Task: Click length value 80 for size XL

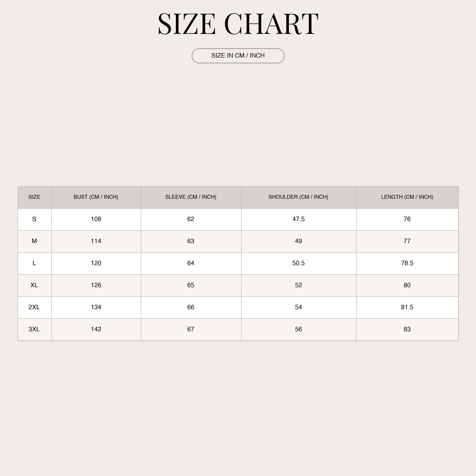Action: point(407,285)
